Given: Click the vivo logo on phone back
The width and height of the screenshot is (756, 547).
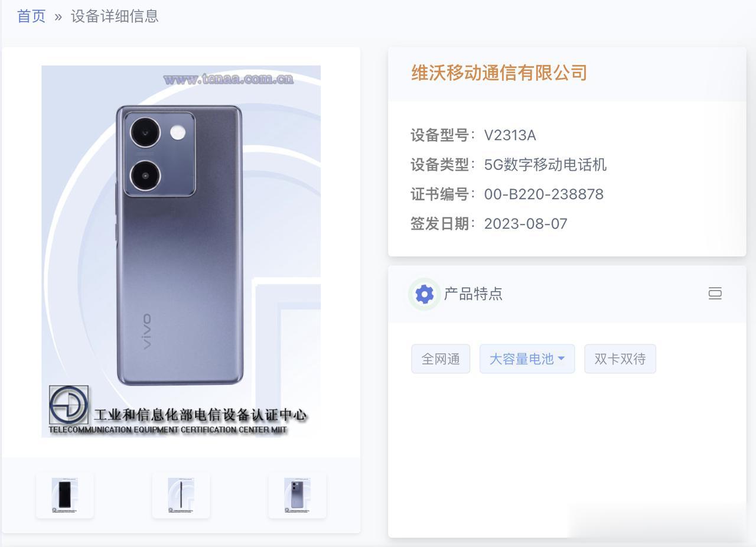Looking at the screenshot, I should [x=145, y=331].
